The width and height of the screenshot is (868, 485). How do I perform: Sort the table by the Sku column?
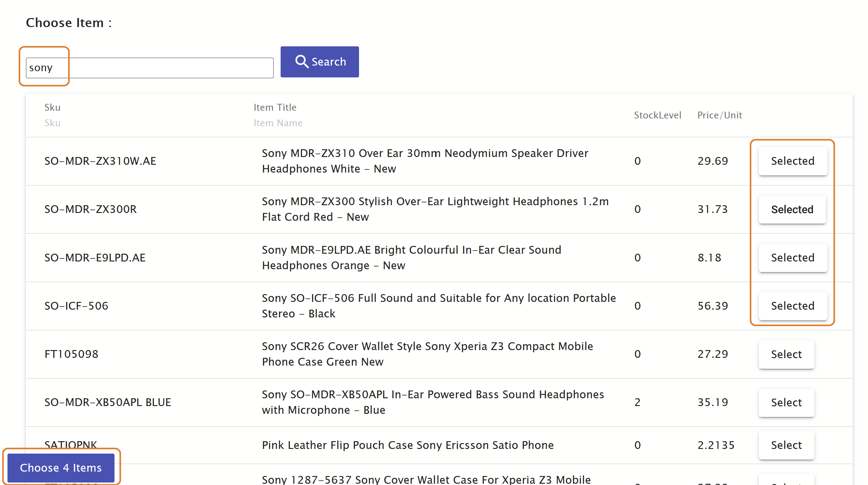(52, 107)
